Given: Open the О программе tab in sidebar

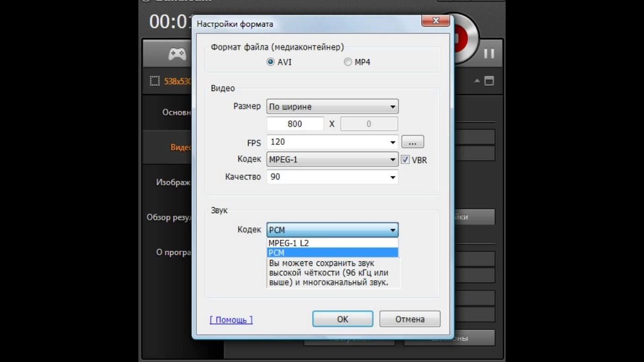Looking at the screenshot, I should tap(168, 252).
